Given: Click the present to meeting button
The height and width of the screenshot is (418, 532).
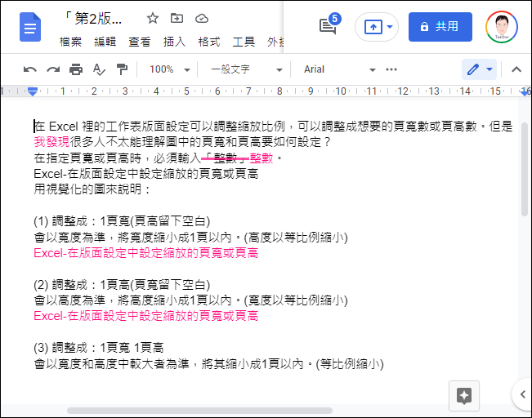Looking at the screenshot, I should point(373,27).
